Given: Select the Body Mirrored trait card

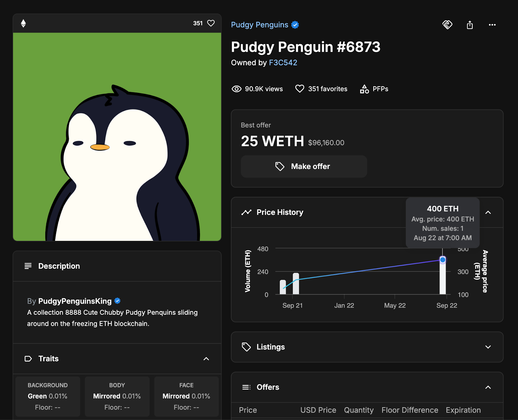Looking at the screenshot, I should tap(117, 396).
